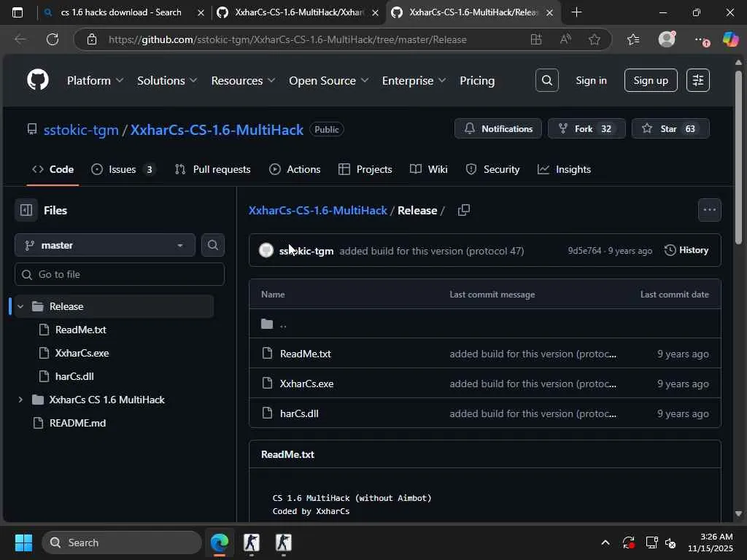Open the more options three-dot menu

tap(709, 210)
